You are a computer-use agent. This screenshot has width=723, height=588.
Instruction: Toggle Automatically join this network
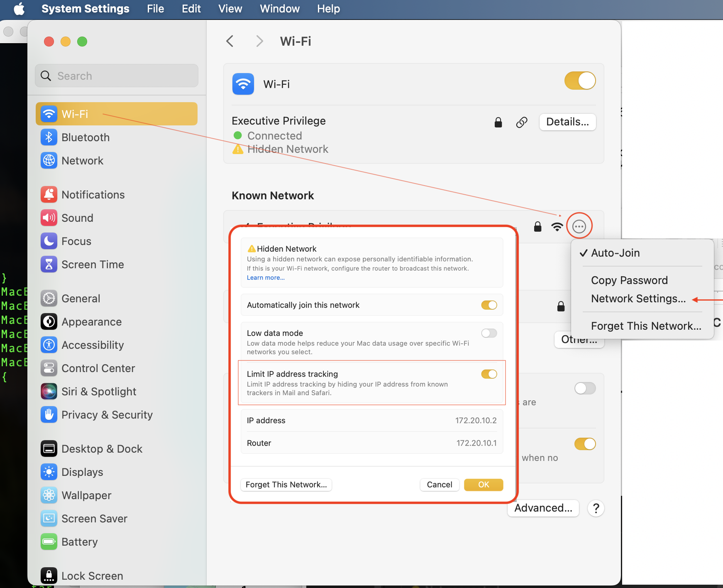click(x=489, y=305)
